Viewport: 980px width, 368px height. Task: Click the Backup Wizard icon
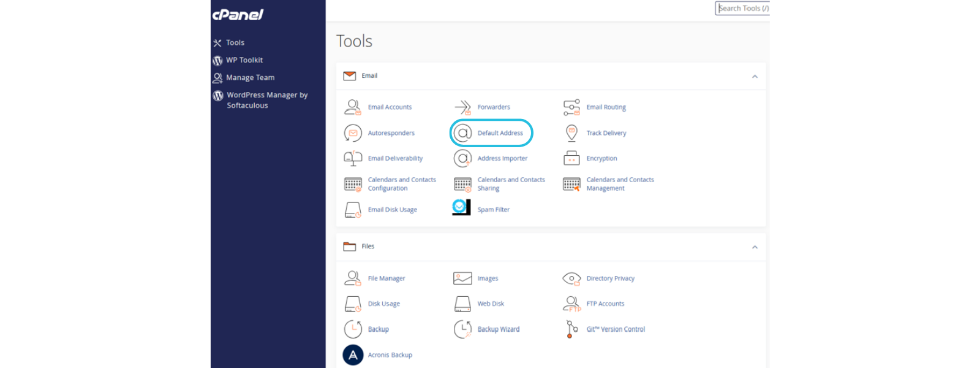click(x=462, y=329)
